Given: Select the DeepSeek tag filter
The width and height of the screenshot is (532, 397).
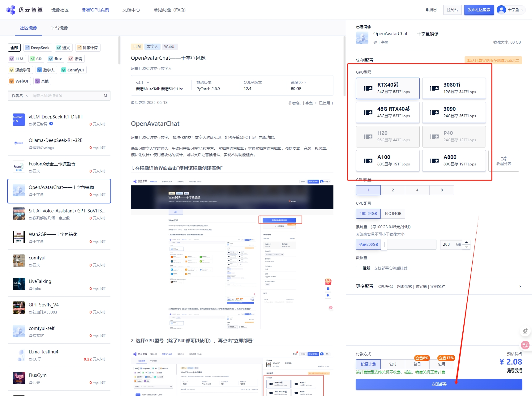Looking at the screenshot, I should point(37,48).
